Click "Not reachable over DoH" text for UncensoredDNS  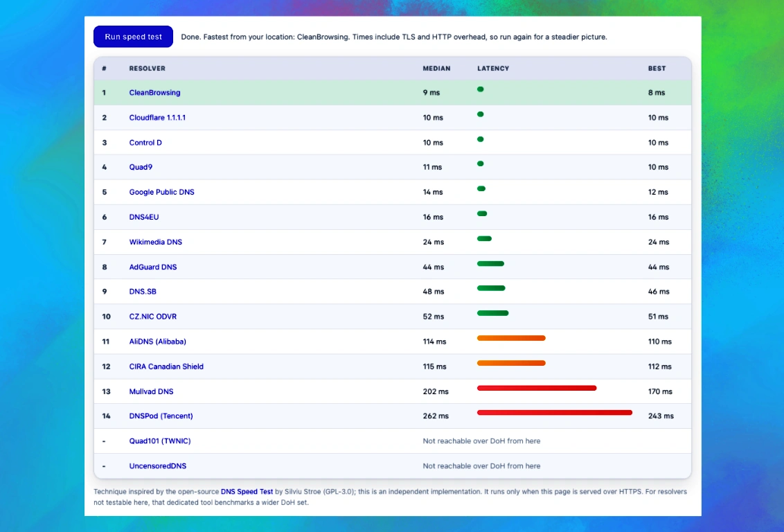click(x=481, y=466)
